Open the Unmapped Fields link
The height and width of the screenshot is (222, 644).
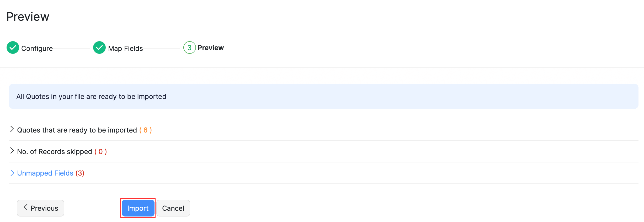(x=45, y=173)
